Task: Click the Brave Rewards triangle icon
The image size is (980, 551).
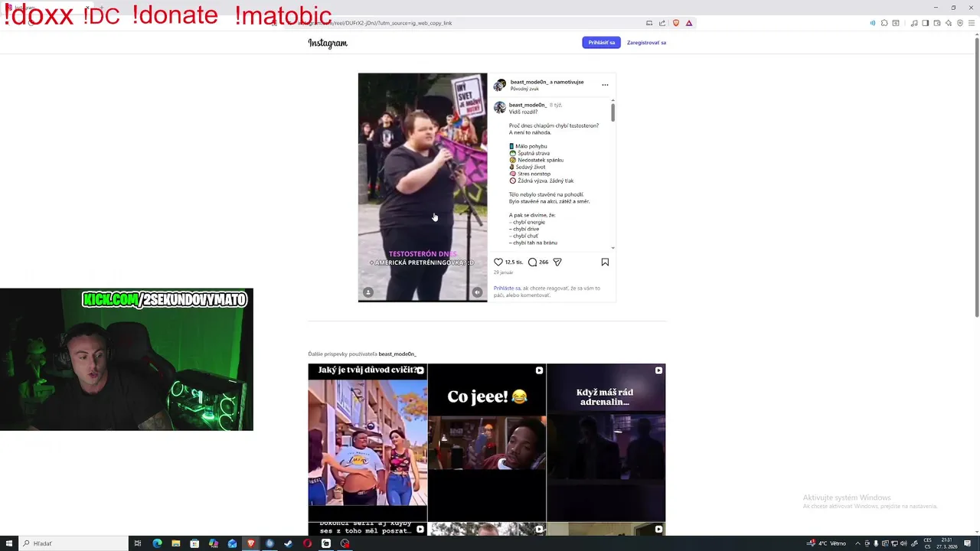Action: click(689, 23)
